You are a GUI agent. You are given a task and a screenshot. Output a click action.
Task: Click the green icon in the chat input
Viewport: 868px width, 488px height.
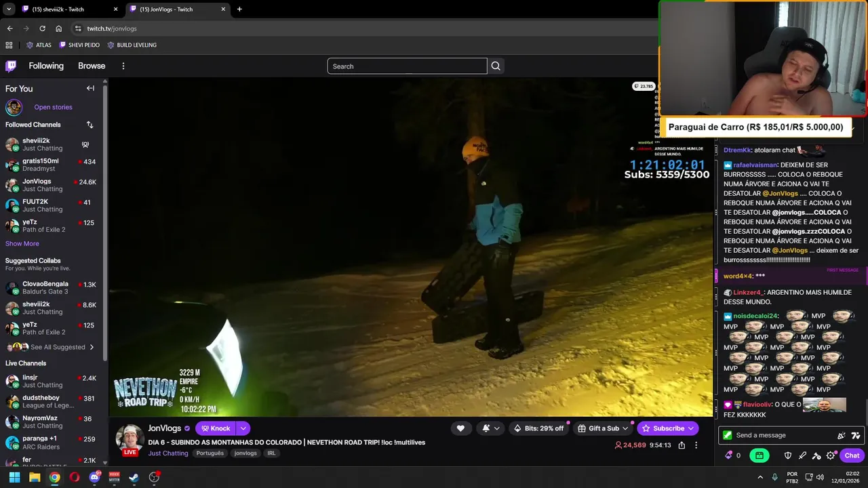tap(727, 435)
